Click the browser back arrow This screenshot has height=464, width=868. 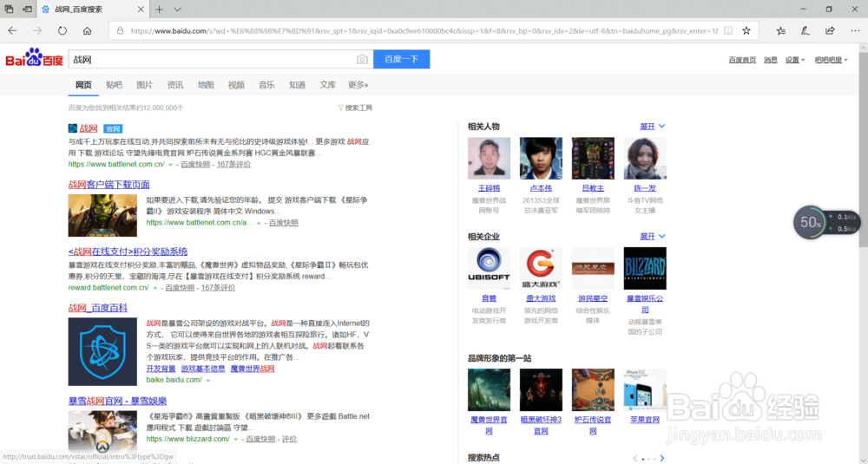point(12,31)
